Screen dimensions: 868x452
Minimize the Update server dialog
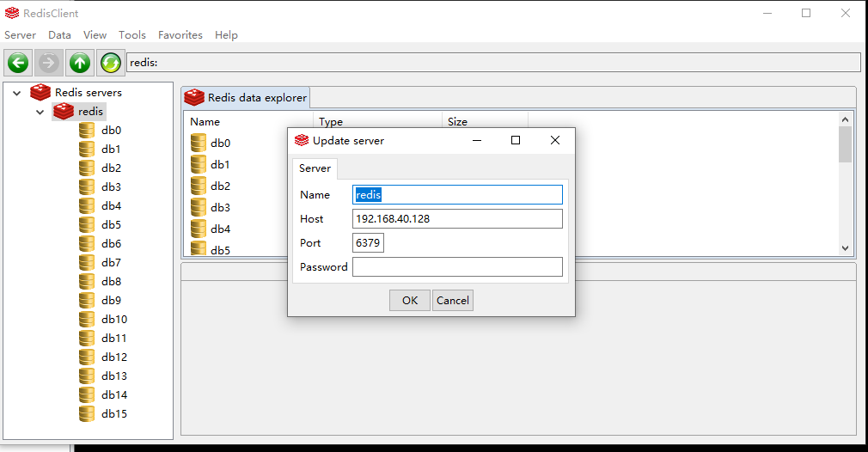(x=477, y=141)
